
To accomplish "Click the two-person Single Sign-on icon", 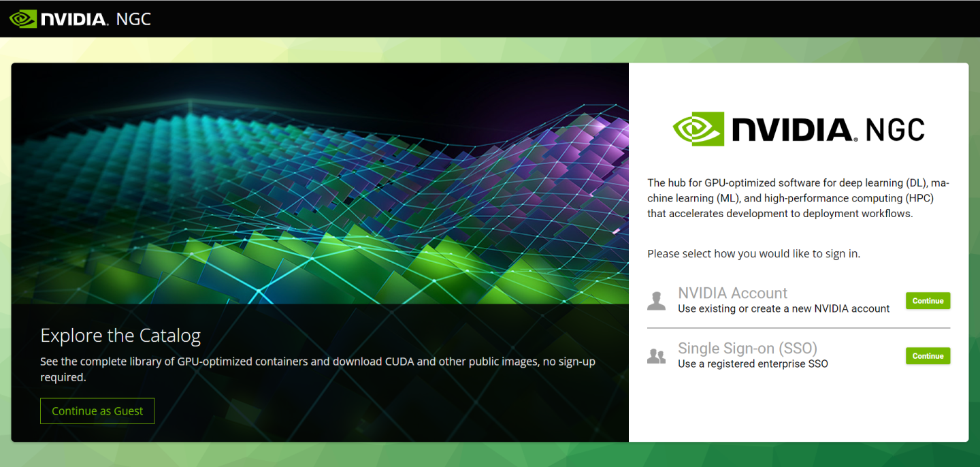I will click(656, 356).
